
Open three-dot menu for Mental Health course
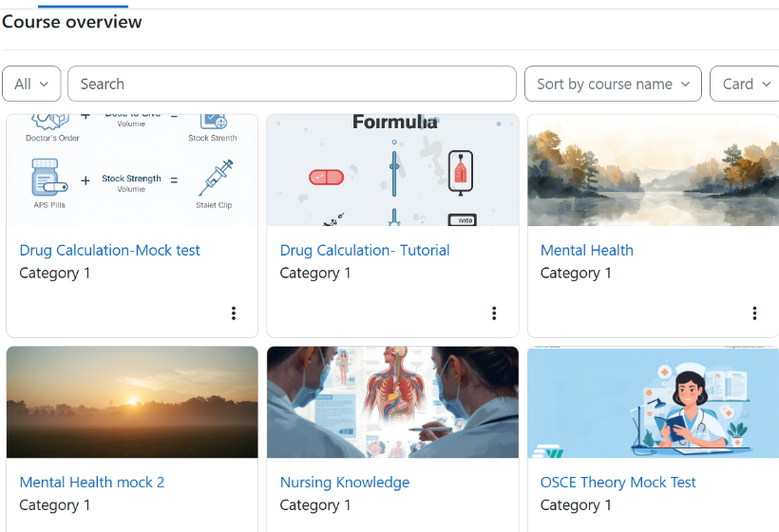[754, 313]
